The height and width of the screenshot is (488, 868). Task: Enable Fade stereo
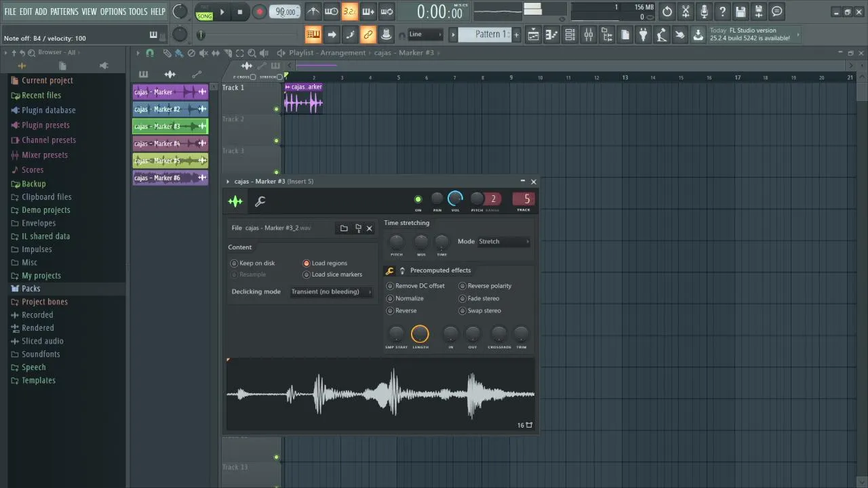pos(479,298)
